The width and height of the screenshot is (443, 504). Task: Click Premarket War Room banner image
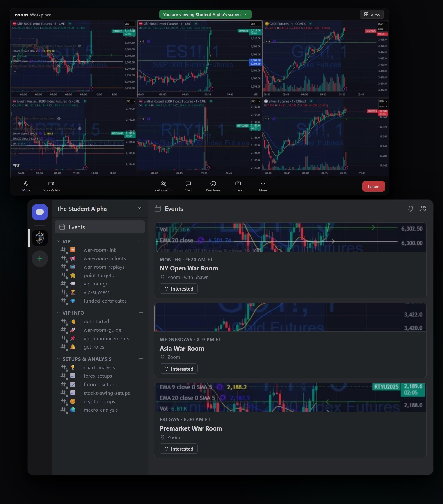click(x=290, y=398)
